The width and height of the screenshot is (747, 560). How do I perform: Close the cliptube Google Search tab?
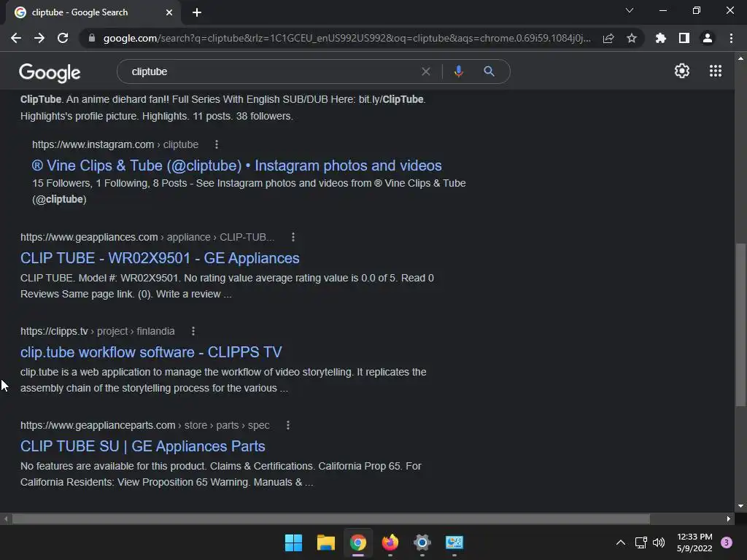pyautogui.click(x=169, y=12)
